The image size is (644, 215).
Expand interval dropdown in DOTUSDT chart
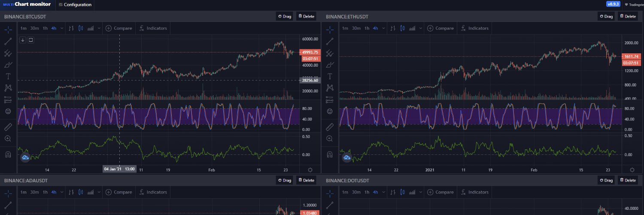[383, 192]
